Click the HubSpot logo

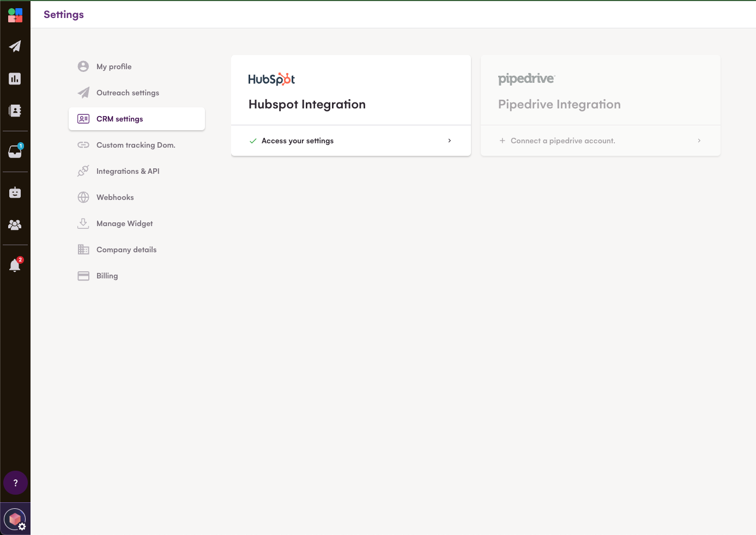[x=271, y=79]
